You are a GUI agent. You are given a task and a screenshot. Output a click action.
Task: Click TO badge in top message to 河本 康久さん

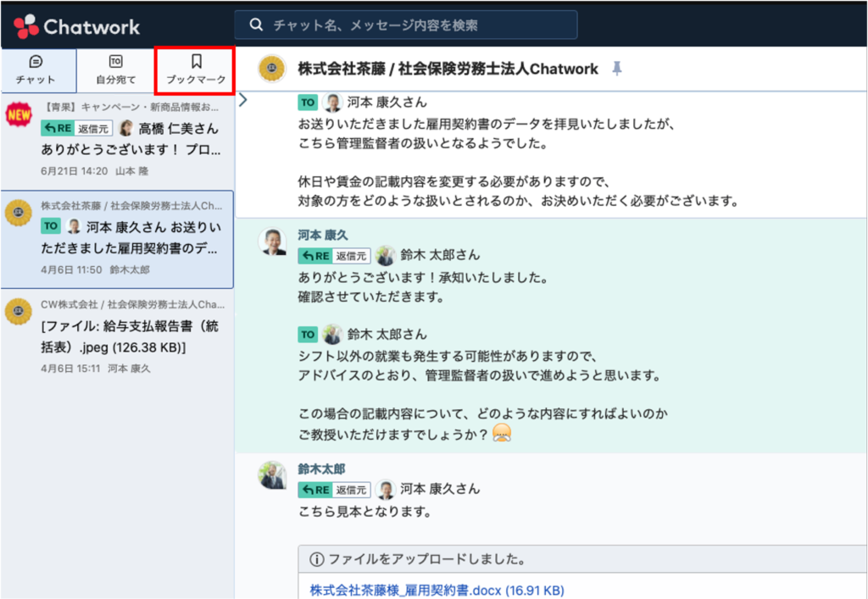(308, 103)
